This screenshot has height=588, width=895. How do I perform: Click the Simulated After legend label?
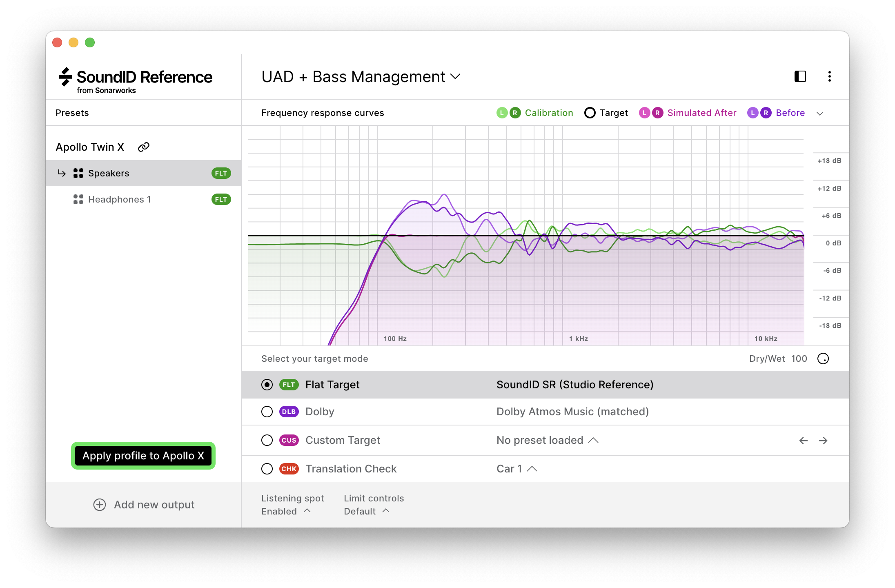tap(701, 113)
